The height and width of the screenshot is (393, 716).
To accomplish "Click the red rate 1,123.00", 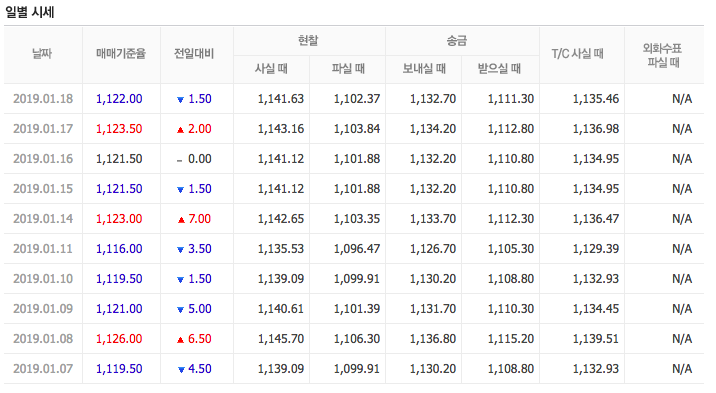I will click(x=119, y=219).
